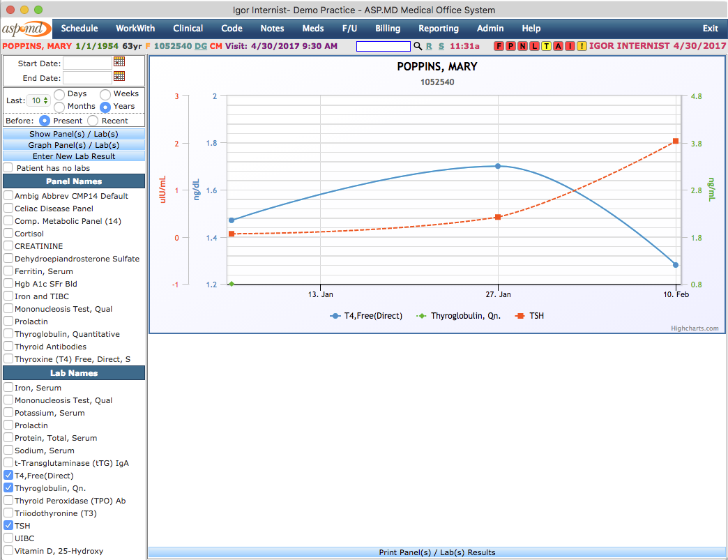
Task: Toggle T4,Free(Direct) series in chart legend
Action: pyautogui.click(x=367, y=316)
